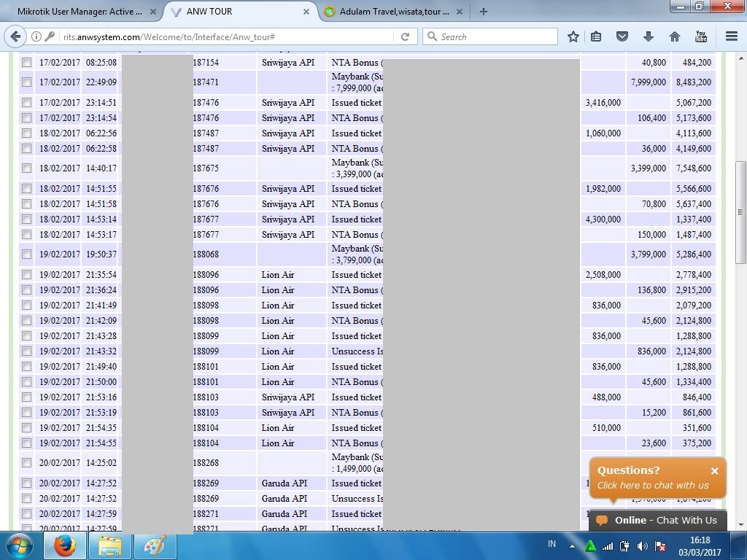747x560 pixels.
Task: Click the YouTube toolbar icon
Action: click(x=701, y=36)
